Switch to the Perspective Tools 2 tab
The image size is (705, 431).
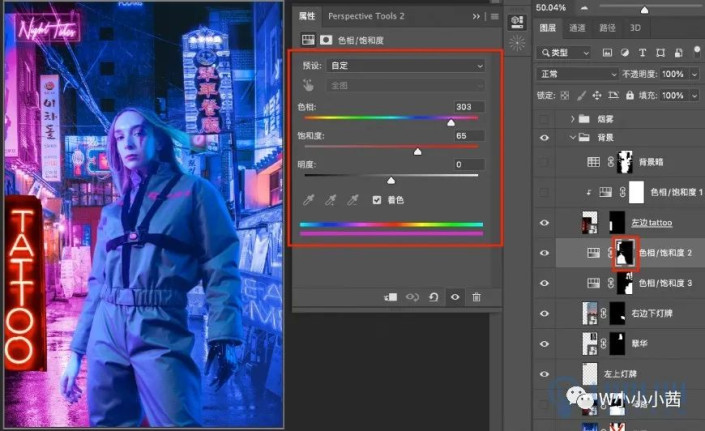tap(366, 16)
